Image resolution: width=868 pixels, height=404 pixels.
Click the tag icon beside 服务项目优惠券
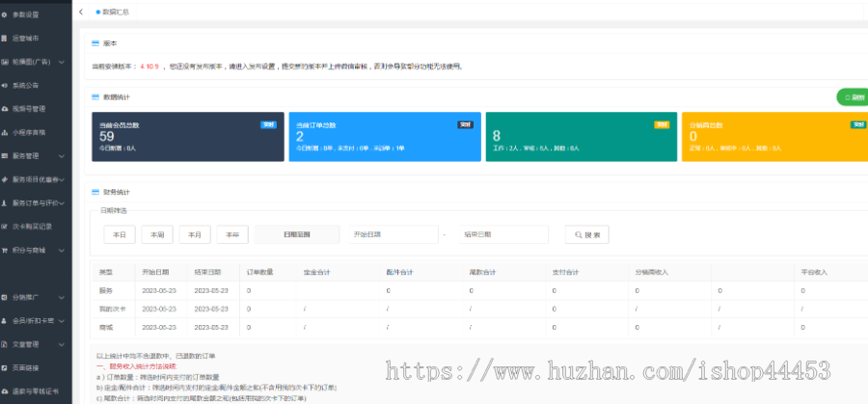click(5, 180)
